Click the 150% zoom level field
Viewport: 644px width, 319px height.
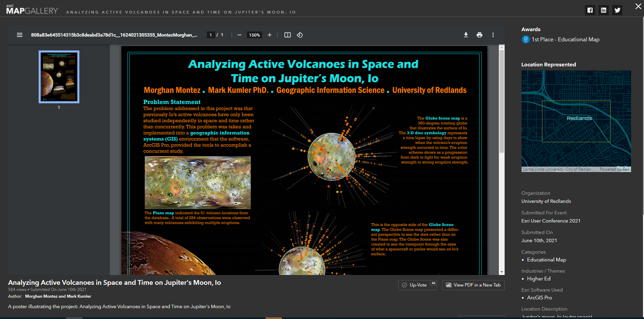tap(254, 35)
